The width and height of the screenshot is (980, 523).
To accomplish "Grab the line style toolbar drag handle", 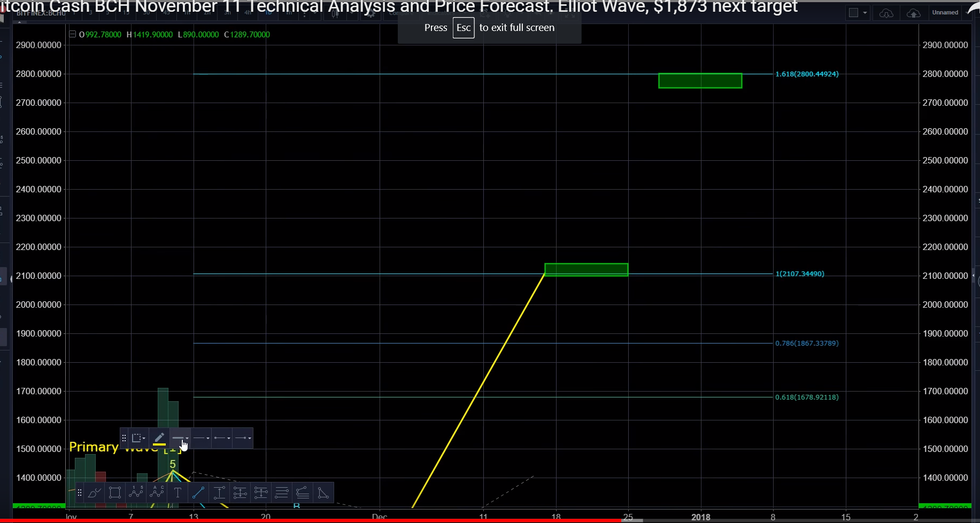I will (x=124, y=438).
